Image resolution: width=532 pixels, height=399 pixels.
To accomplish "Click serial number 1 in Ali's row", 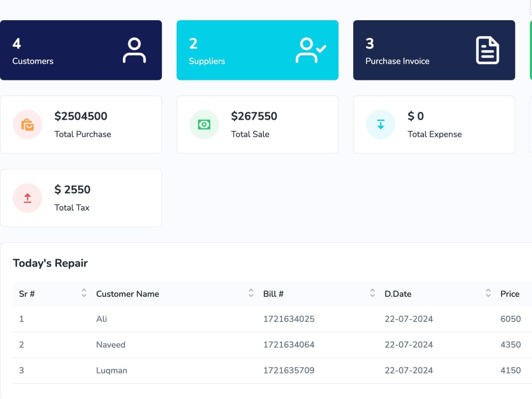I will [21, 319].
